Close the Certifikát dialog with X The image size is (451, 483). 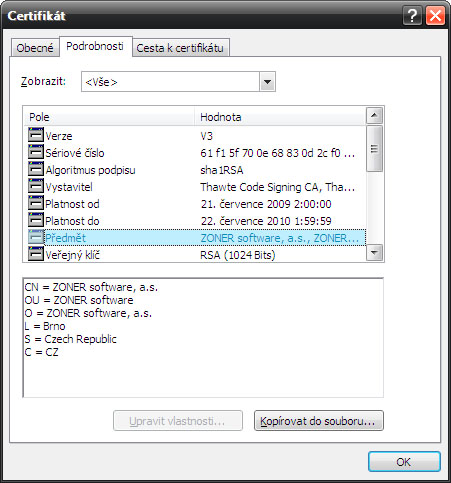pos(435,16)
